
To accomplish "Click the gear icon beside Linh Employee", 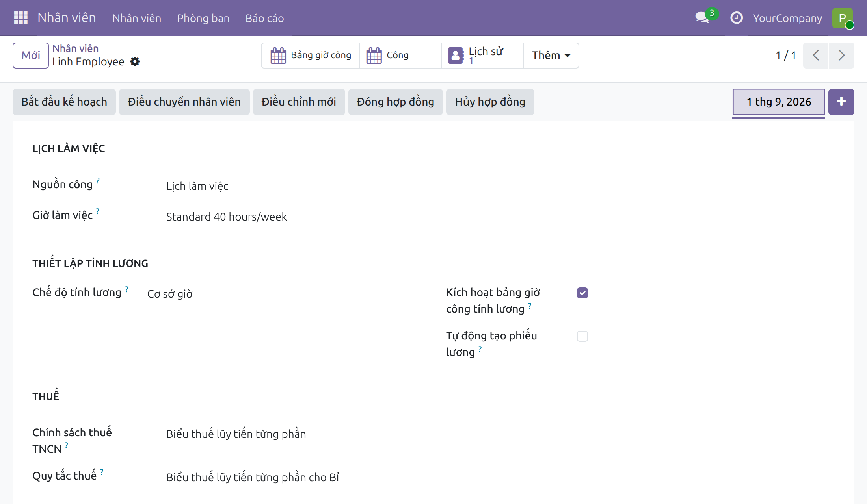I will point(135,61).
